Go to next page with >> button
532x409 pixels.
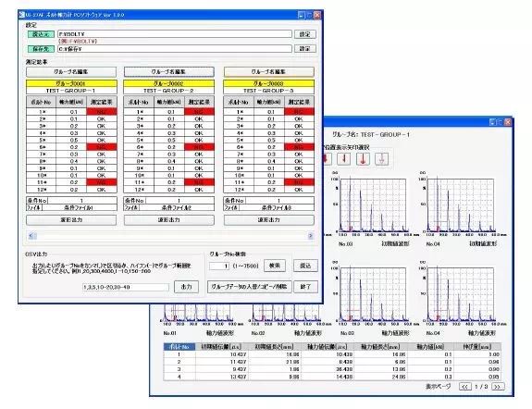[498, 386]
